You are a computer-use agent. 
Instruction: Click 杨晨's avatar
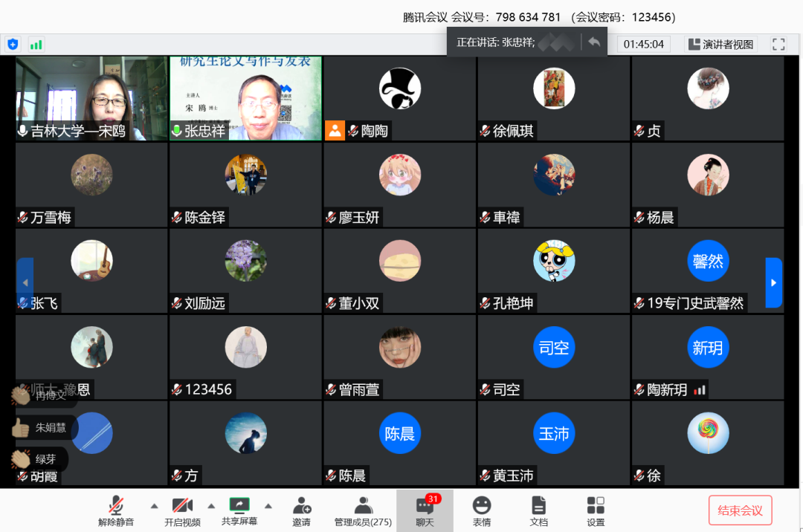click(x=709, y=175)
